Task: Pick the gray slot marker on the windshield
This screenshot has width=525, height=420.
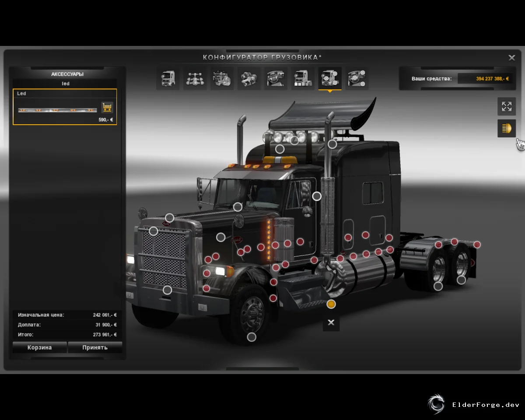Action: (238, 206)
